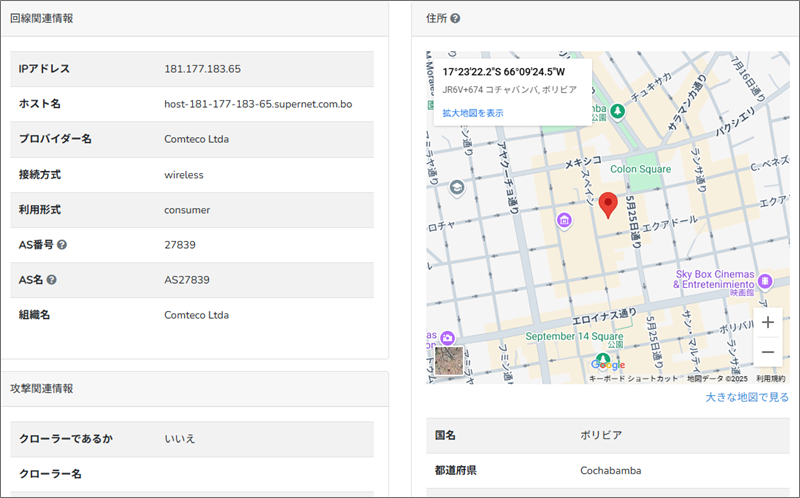Click the help icon beside AS番号
The width and height of the screenshot is (800, 498).
[62, 244]
